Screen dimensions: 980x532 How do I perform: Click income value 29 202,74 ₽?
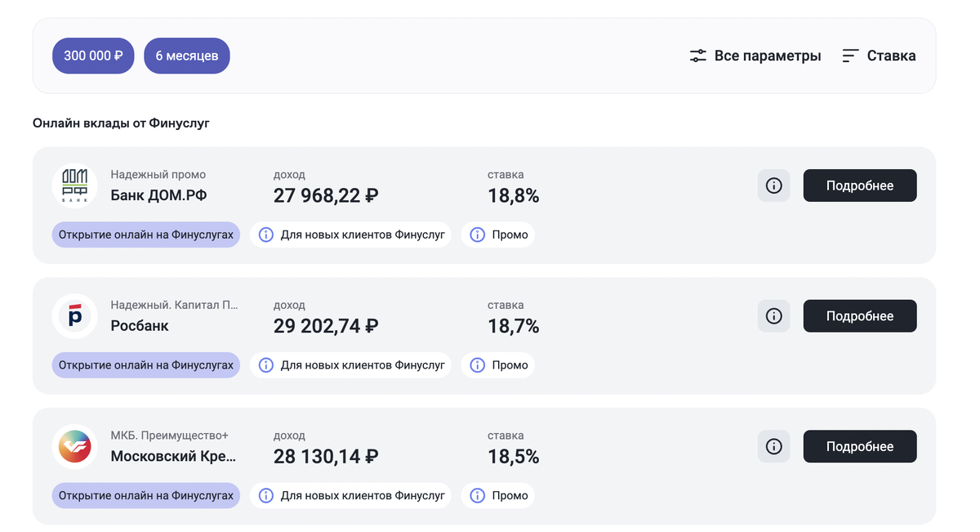pyautogui.click(x=326, y=327)
